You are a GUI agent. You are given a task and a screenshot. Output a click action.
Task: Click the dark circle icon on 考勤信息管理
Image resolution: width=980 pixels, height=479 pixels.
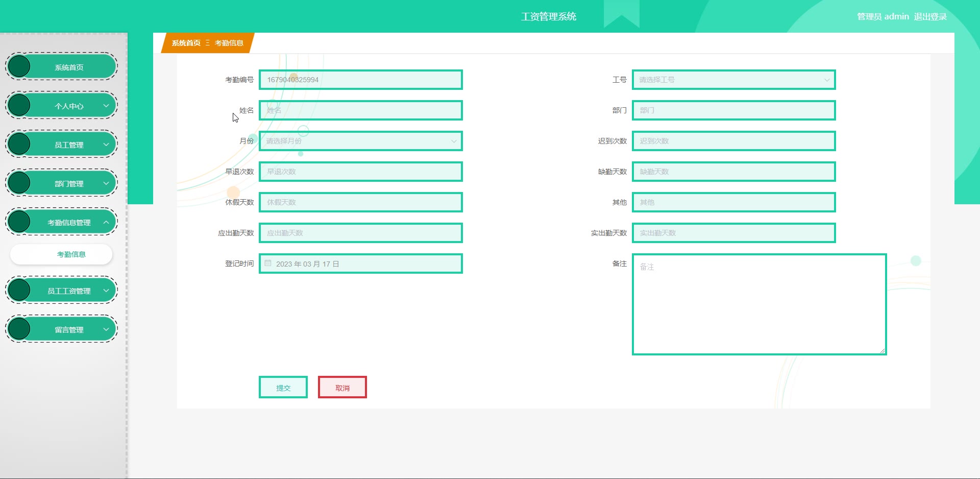19,222
